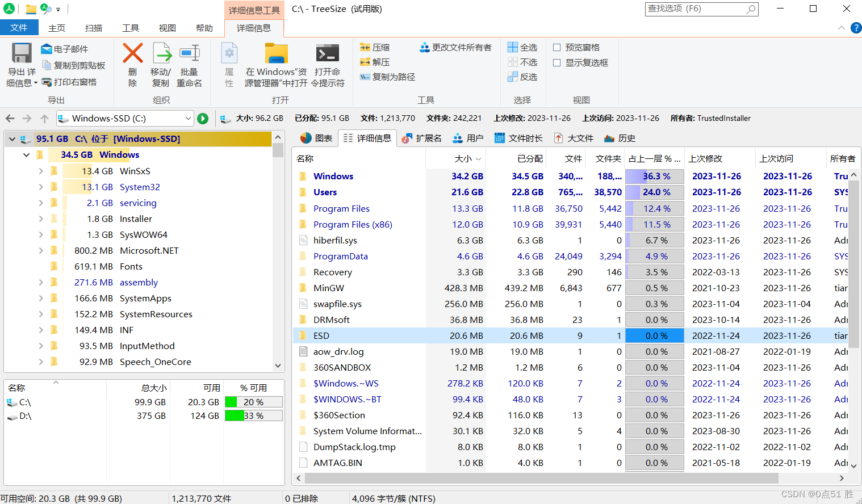Screen dimensions: 862x504
Task: Switch to the 扫描 ribbon tab
Action: pyautogui.click(x=94, y=28)
